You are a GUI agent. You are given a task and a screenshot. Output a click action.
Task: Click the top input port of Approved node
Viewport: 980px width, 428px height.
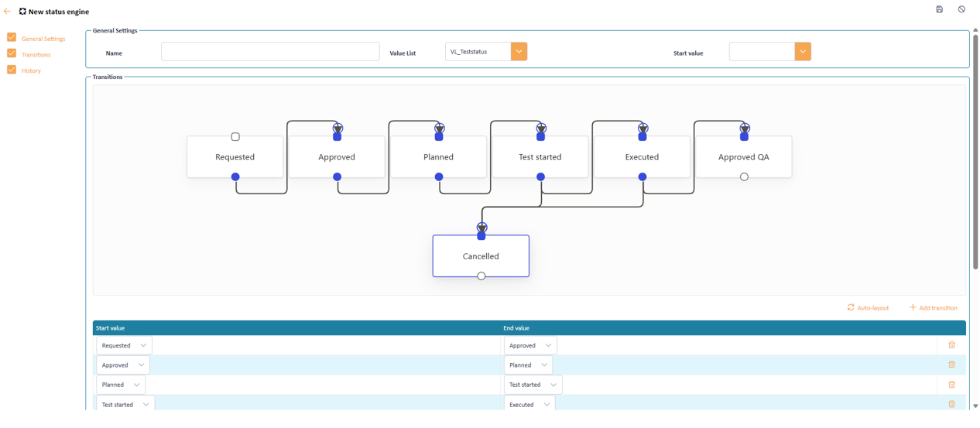pos(337,137)
